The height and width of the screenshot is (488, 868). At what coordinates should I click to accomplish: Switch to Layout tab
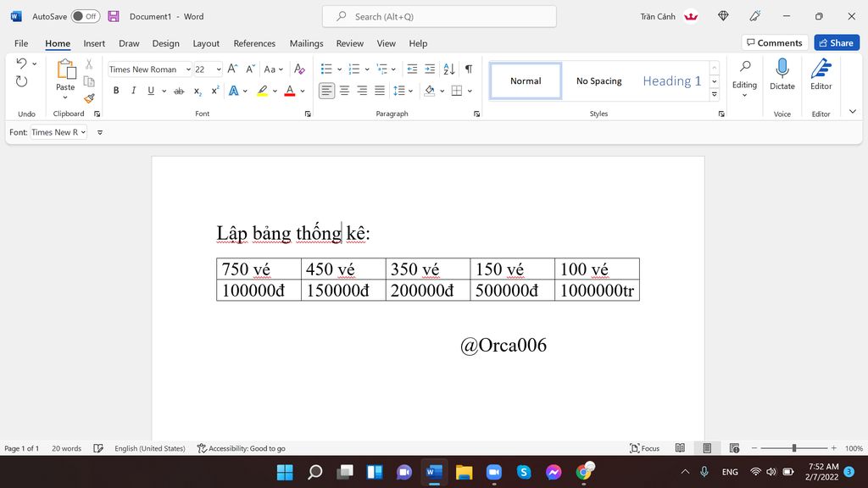coord(206,43)
